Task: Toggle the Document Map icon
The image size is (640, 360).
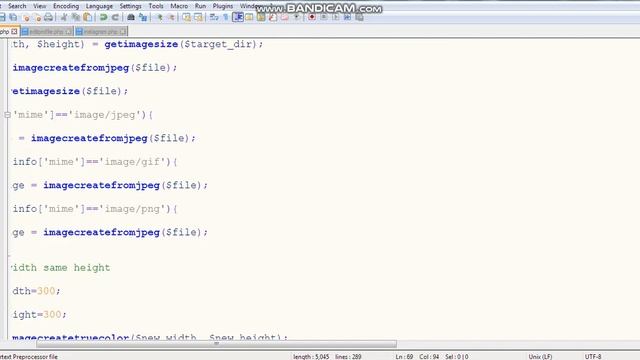Action: pyautogui.click(x=261, y=17)
